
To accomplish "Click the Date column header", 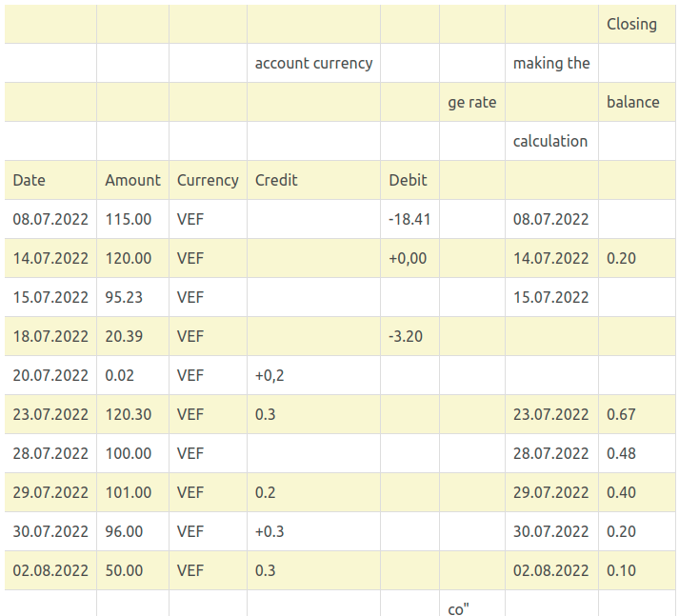I will [x=30, y=180].
